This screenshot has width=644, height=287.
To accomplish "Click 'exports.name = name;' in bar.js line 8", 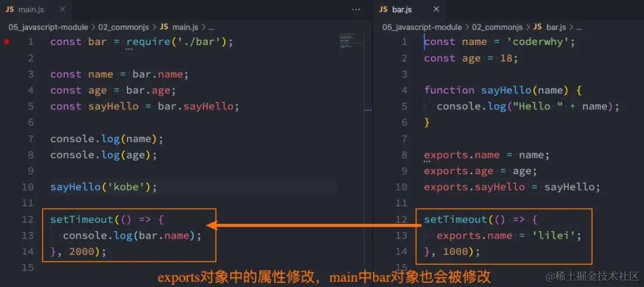I will pos(487,155).
